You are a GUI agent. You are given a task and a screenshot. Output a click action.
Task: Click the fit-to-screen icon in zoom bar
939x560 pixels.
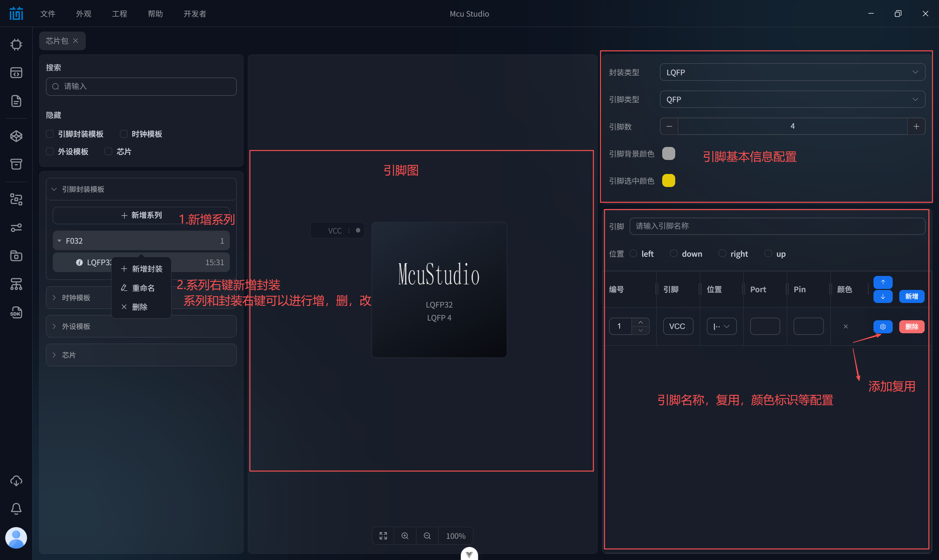click(383, 536)
